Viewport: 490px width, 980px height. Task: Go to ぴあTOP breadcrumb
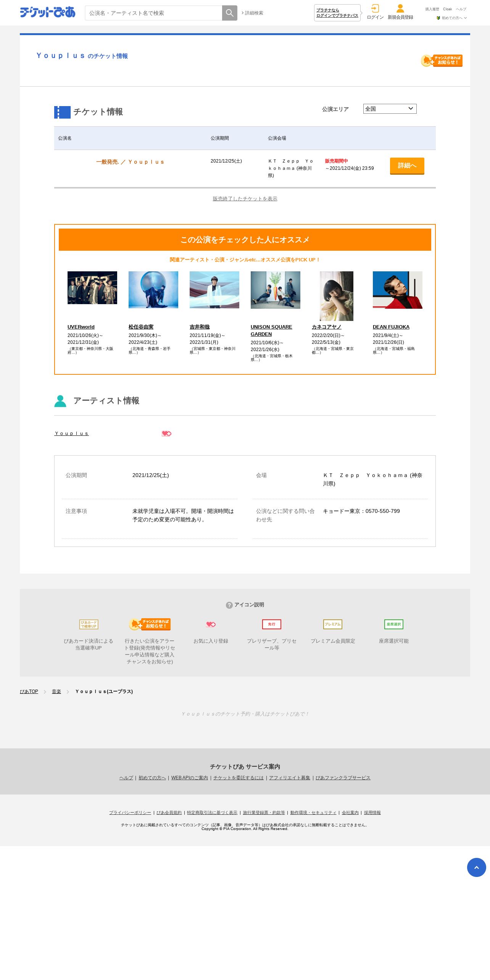point(29,691)
